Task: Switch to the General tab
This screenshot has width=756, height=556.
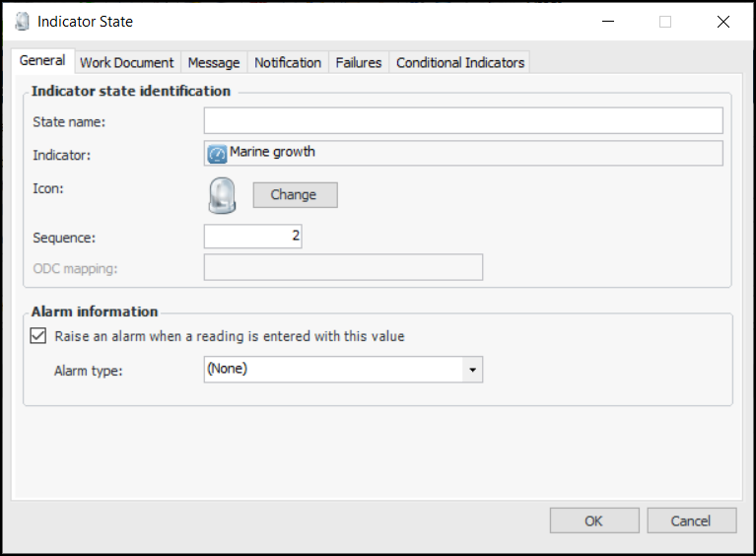Action: coord(42,61)
